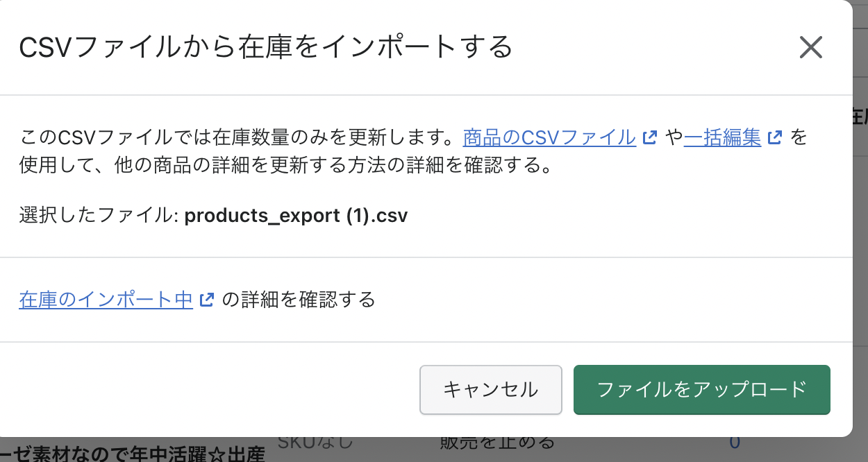
Task: Click the 販売を止める text behind dialog
Action: pos(498,443)
